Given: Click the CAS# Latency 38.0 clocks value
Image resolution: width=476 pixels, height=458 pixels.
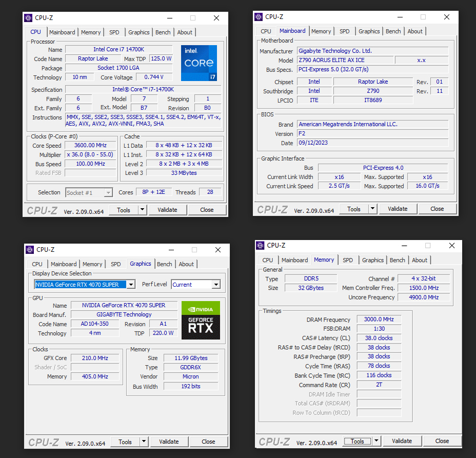Looking at the screenshot, I should 379,338.
